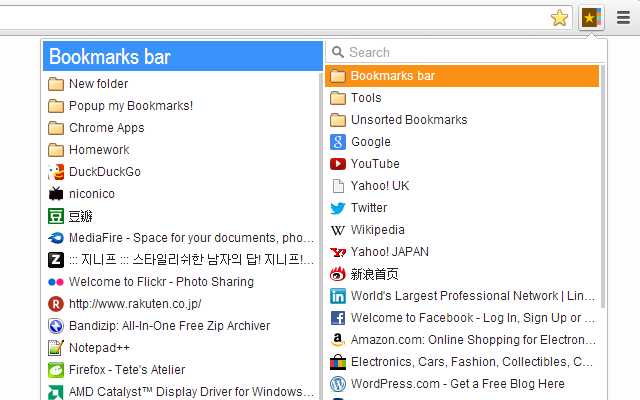Image resolution: width=640 pixels, height=400 pixels.
Task: Open Amazon.com: Online Shopping bookmark
Action: coord(473,340)
